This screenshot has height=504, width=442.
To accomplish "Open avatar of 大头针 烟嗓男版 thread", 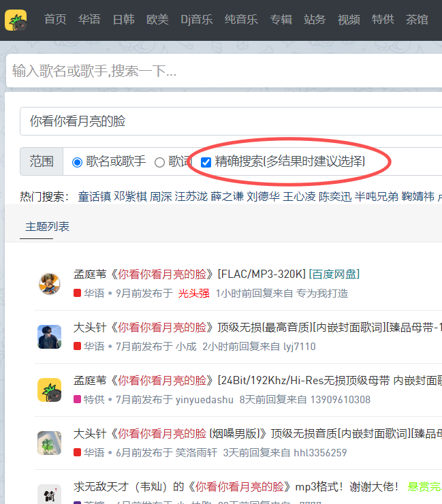I will coord(49,443).
